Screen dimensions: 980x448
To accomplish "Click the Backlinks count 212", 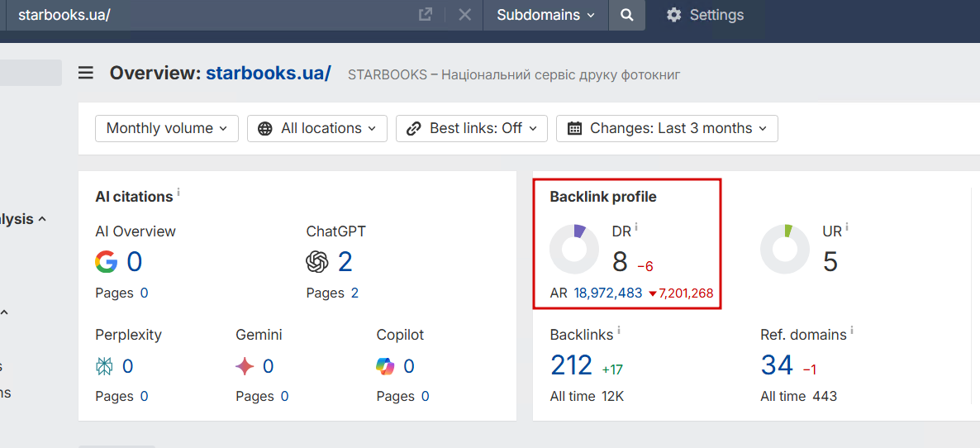I will pos(571,365).
